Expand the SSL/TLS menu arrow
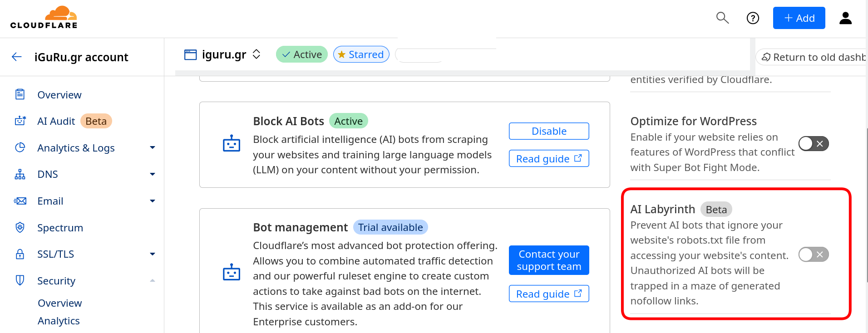 [x=153, y=254]
